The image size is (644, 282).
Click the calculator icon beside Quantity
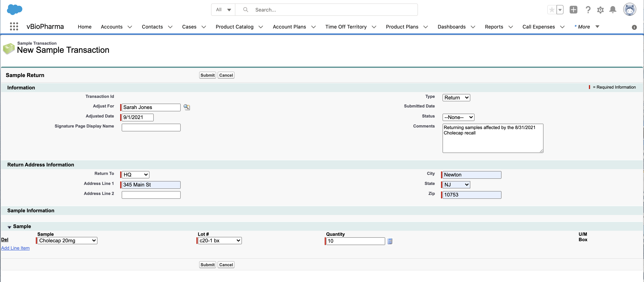pos(390,241)
